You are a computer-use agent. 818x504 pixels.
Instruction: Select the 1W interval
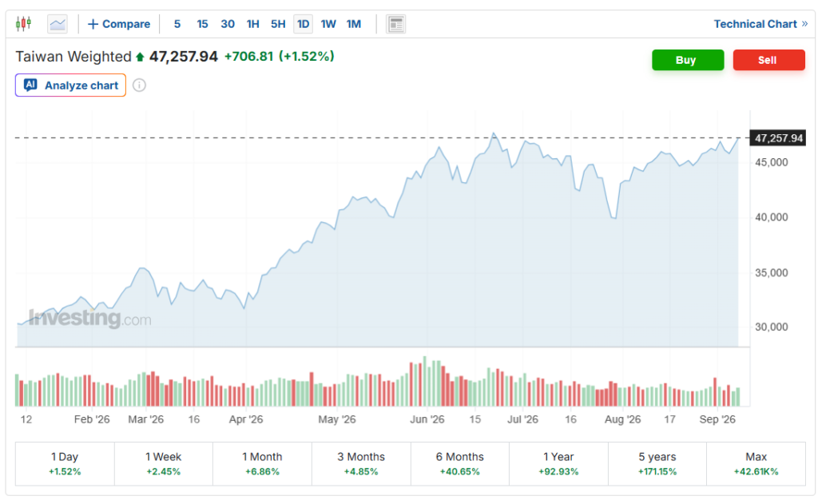(328, 24)
